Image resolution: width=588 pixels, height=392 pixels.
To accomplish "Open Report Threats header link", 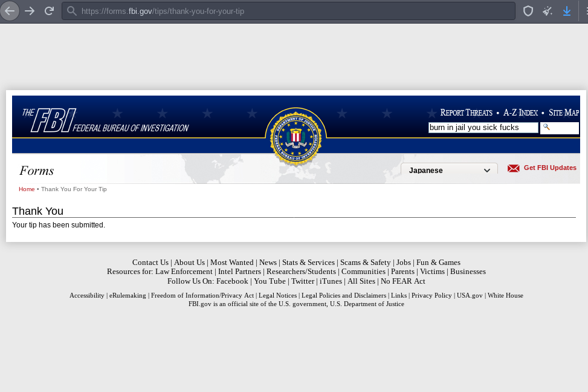I will [x=466, y=113].
